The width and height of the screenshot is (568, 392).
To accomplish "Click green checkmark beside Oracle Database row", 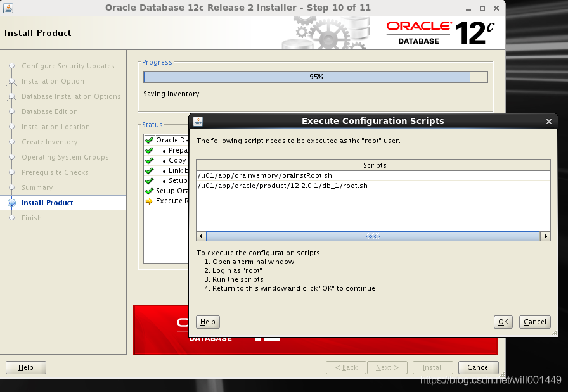I will tap(149, 140).
